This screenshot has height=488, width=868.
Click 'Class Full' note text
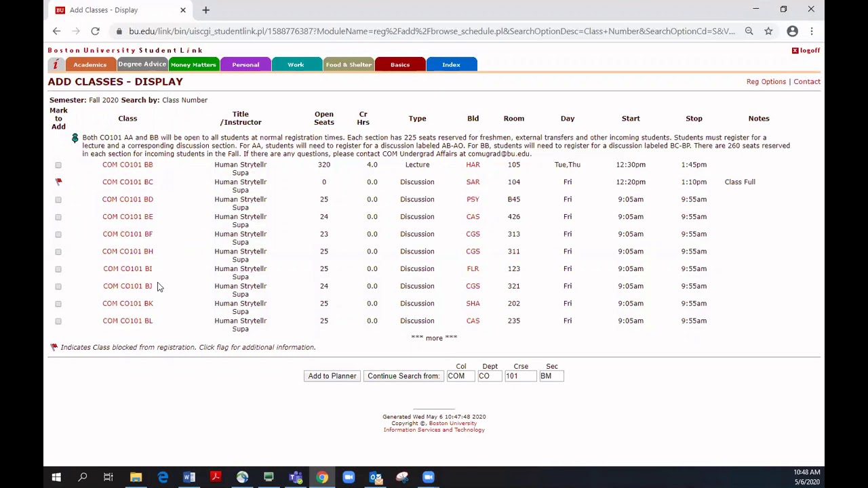pos(740,182)
